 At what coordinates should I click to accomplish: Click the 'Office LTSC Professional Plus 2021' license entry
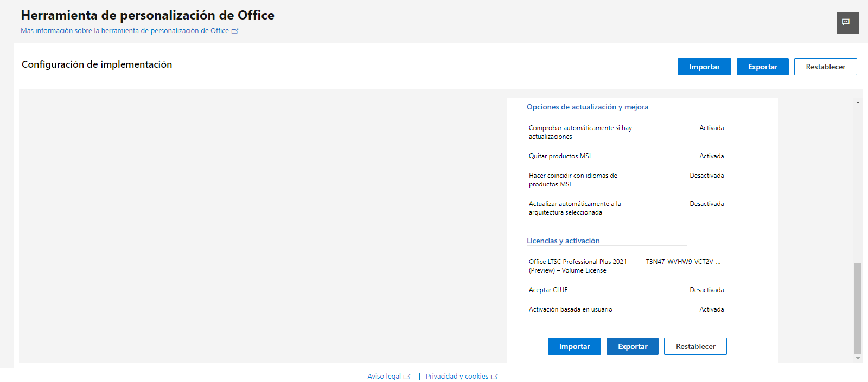[x=578, y=266]
